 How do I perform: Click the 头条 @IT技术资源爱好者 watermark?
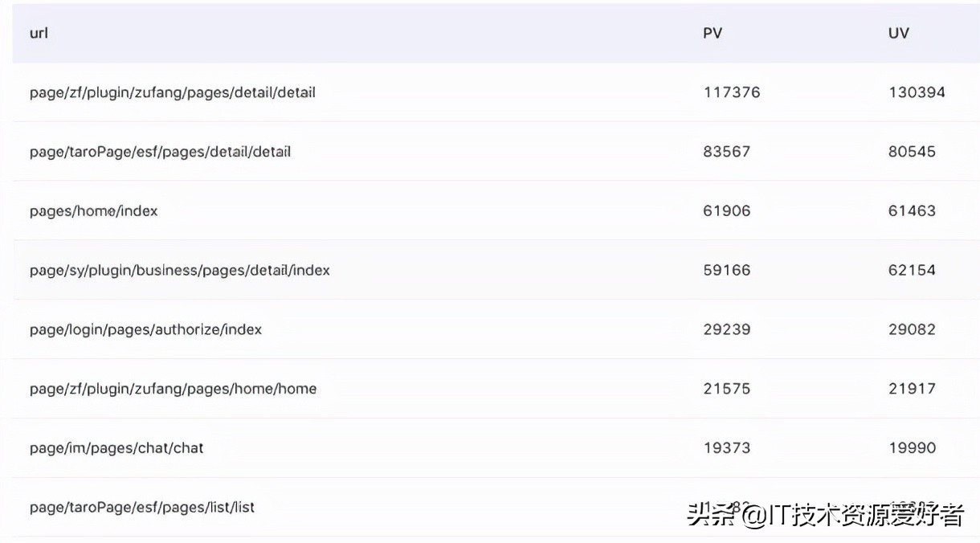coord(825,515)
